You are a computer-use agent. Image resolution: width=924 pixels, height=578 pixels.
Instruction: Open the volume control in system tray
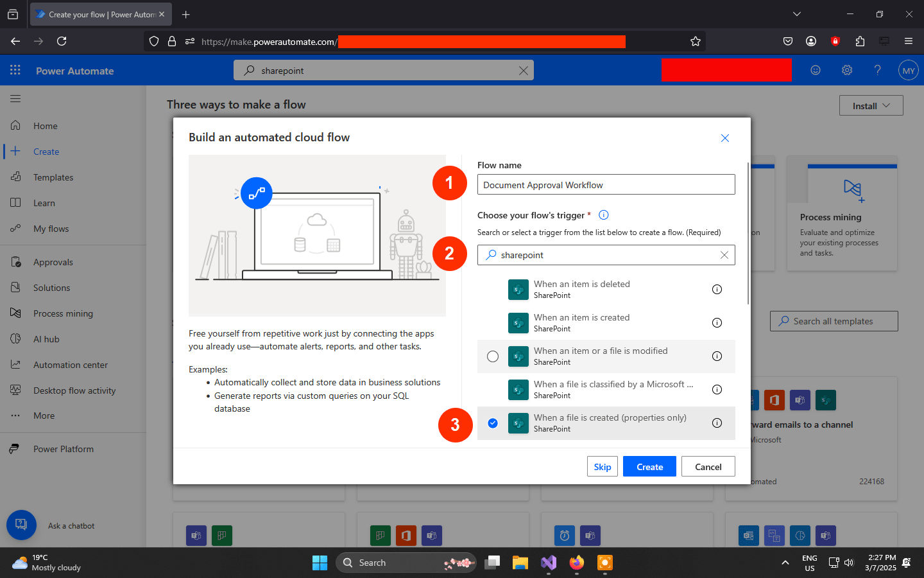[849, 563]
